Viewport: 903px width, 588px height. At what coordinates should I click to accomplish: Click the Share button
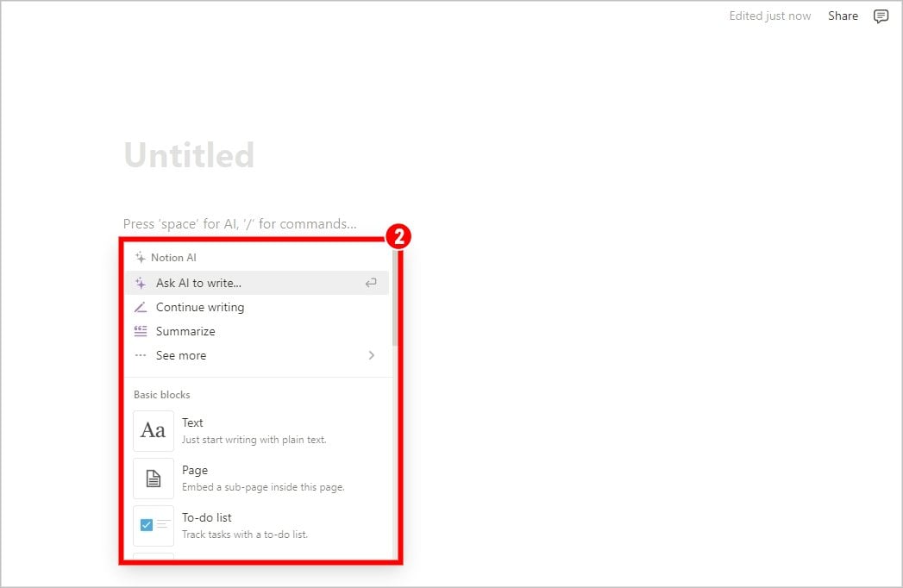pos(843,16)
